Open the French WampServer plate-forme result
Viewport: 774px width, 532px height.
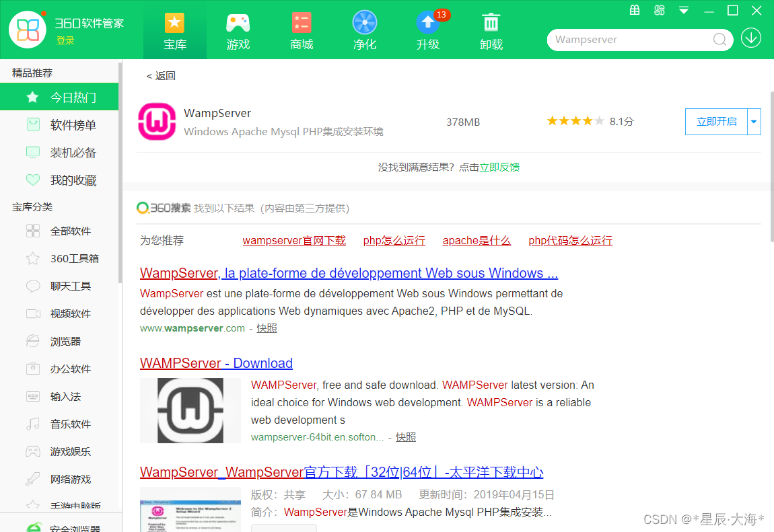[349, 273]
